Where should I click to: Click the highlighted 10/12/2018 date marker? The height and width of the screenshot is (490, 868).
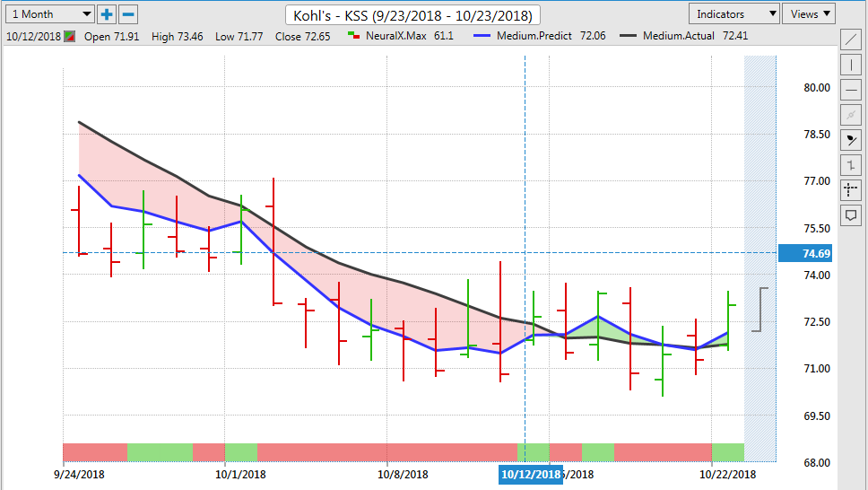pos(530,475)
